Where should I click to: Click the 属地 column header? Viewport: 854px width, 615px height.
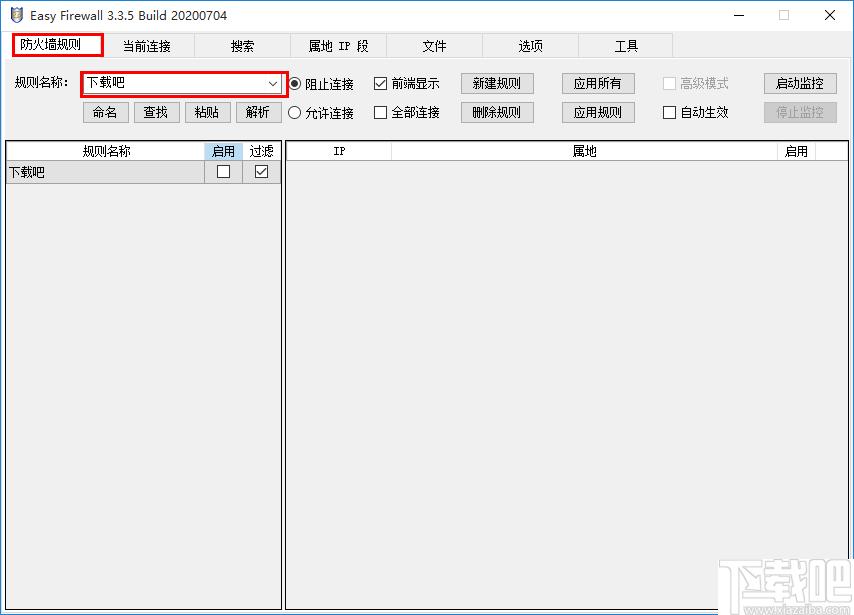(584, 151)
